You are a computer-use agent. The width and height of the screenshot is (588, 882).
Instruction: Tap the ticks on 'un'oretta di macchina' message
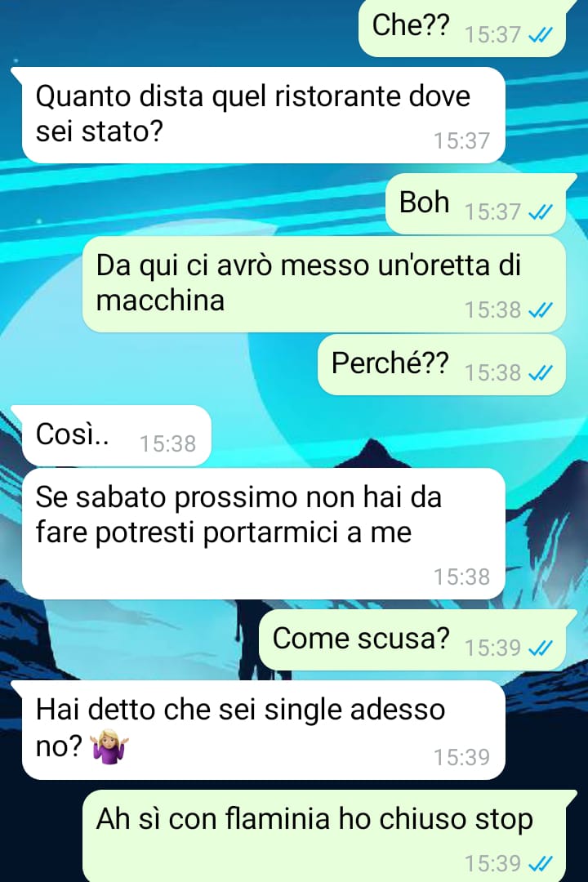click(541, 310)
